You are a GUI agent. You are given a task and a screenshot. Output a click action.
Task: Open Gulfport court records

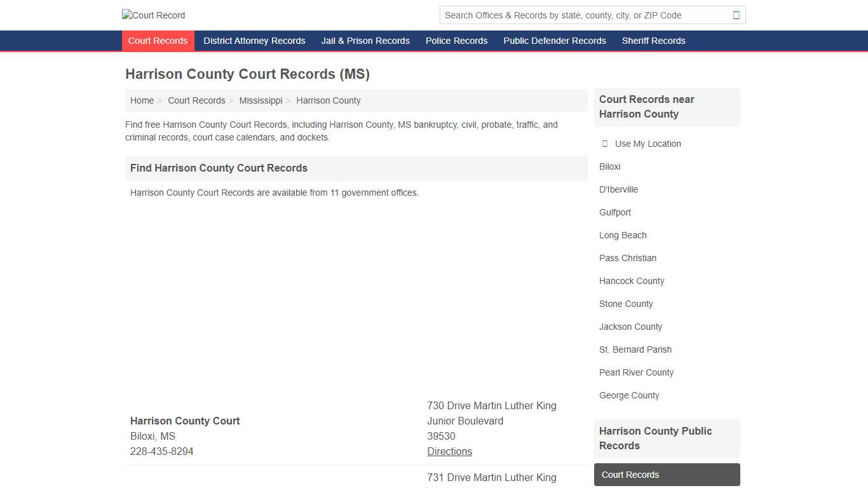[x=615, y=212]
